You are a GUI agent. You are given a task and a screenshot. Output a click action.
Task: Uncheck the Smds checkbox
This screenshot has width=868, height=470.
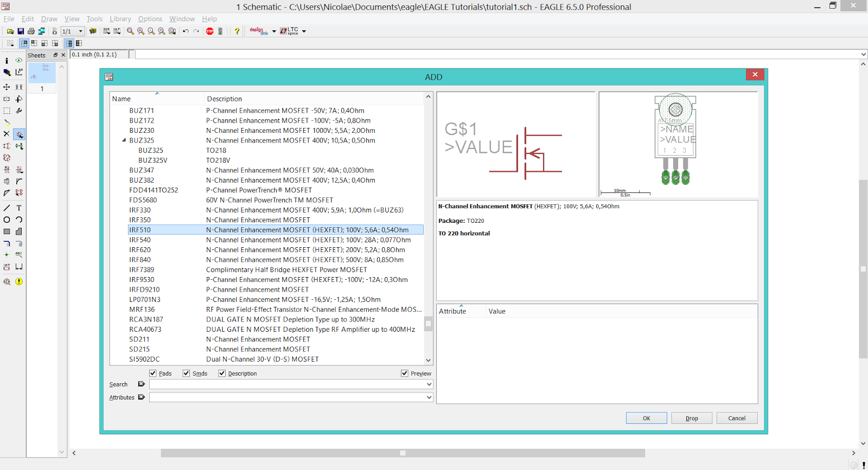point(187,374)
